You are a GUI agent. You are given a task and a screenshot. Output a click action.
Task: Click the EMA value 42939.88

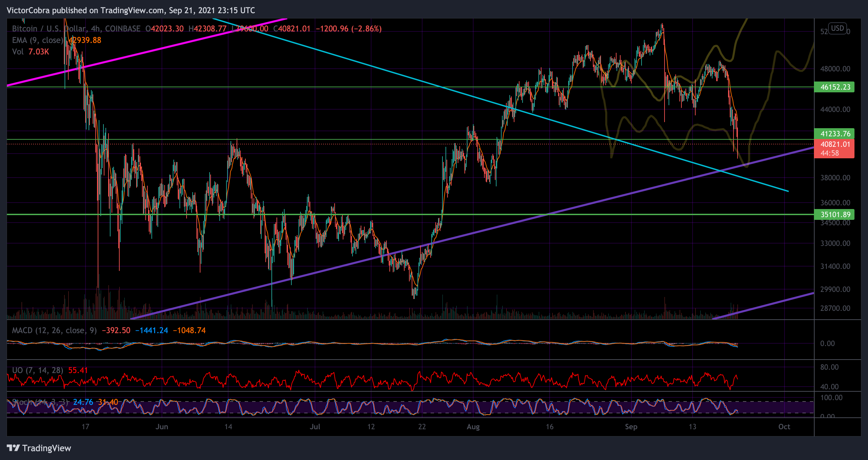pyautogui.click(x=85, y=40)
